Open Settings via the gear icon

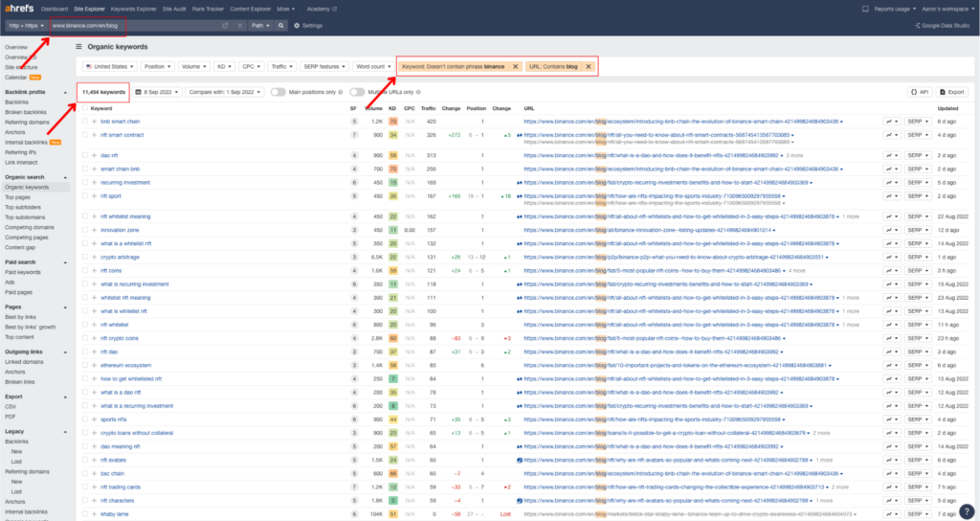[x=308, y=25]
